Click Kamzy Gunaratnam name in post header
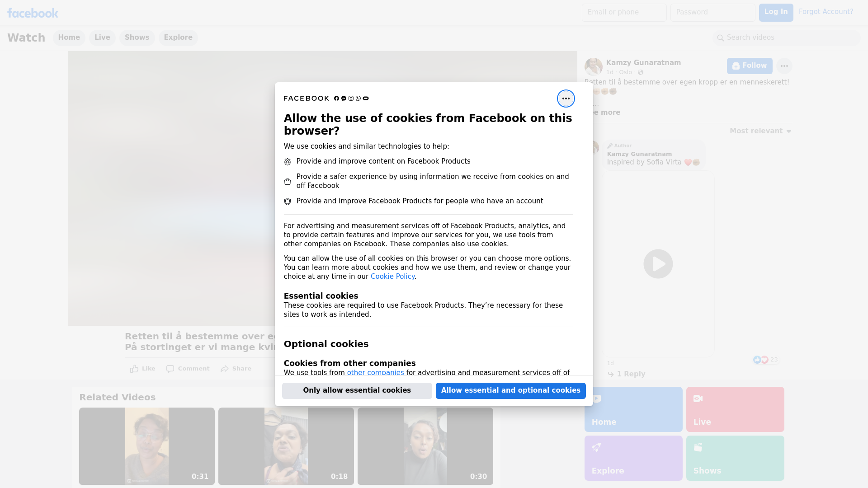The width and height of the screenshot is (868, 488). point(643,63)
